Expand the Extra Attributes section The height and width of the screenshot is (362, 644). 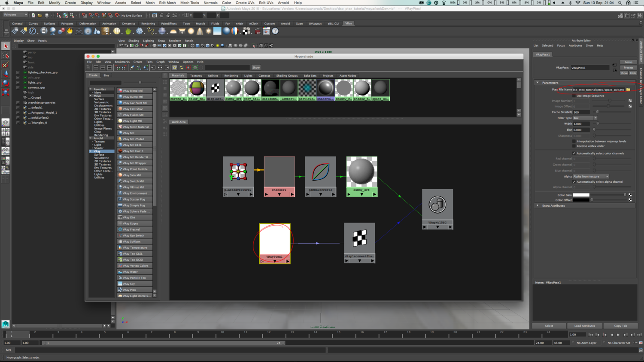point(538,205)
